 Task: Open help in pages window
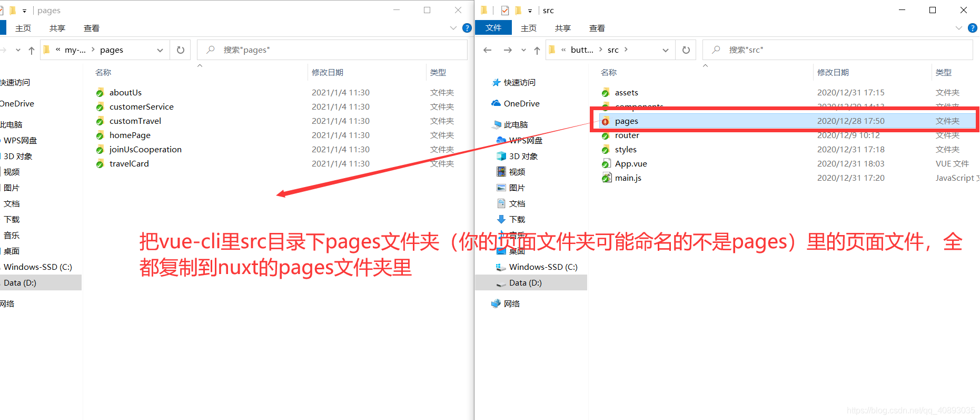(467, 28)
